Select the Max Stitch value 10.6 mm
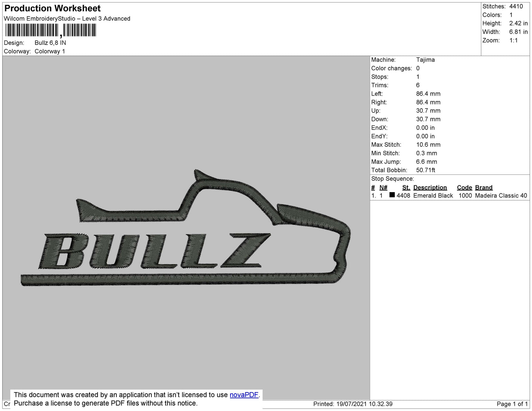This screenshot has height=411, width=532. [x=428, y=145]
